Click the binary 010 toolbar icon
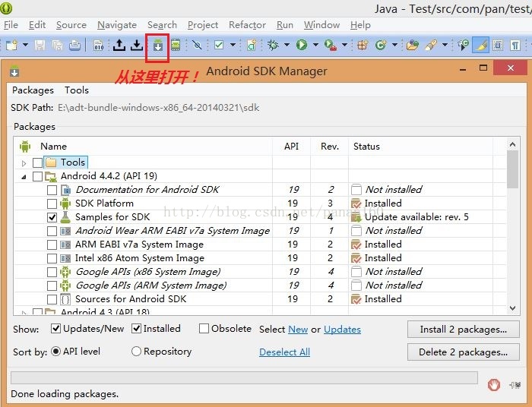 98,45
